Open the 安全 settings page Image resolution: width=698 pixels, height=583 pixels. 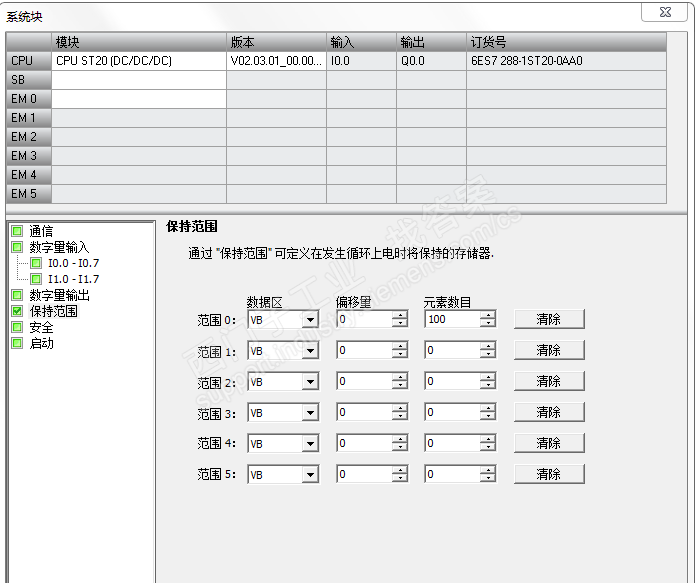pyautogui.click(x=41, y=327)
